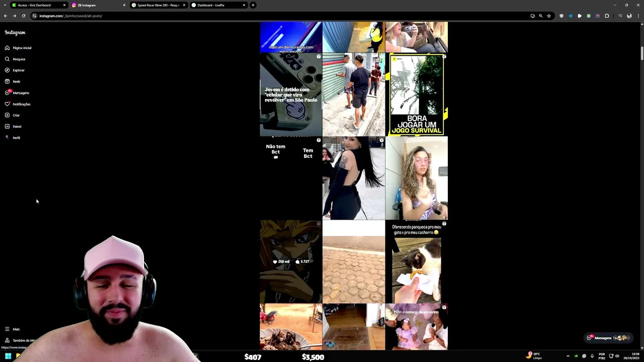Click the install app icon in address bar
This screenshot has height=362, width=644.
(x=532, y=16)
